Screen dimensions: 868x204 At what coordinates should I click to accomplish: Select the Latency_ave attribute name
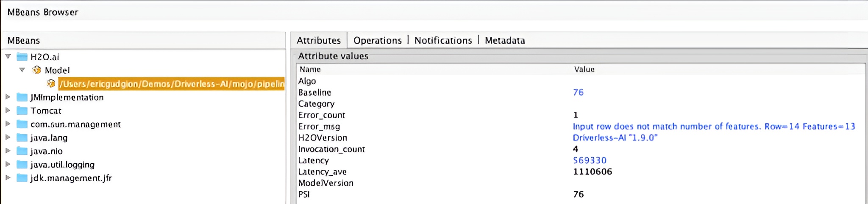(x=322, y=172)
